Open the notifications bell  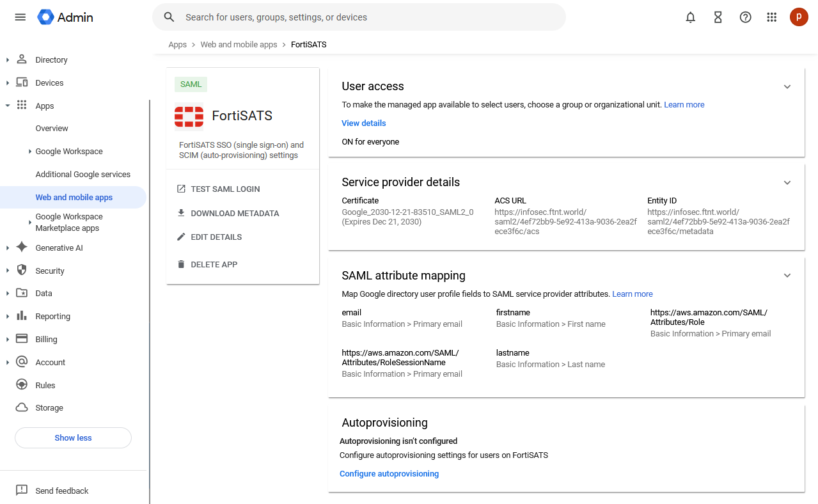[x=690, y=17]
